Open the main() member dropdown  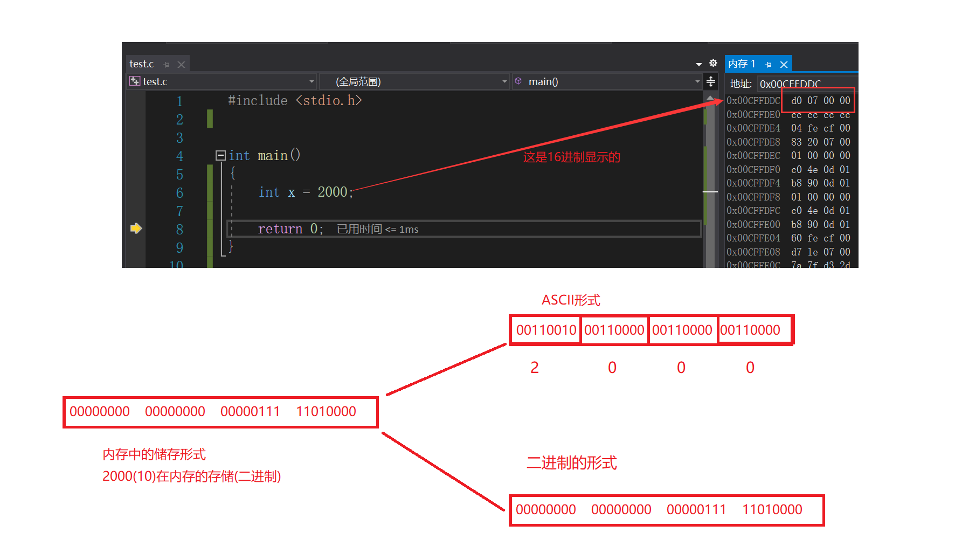(x=607, y=81)
